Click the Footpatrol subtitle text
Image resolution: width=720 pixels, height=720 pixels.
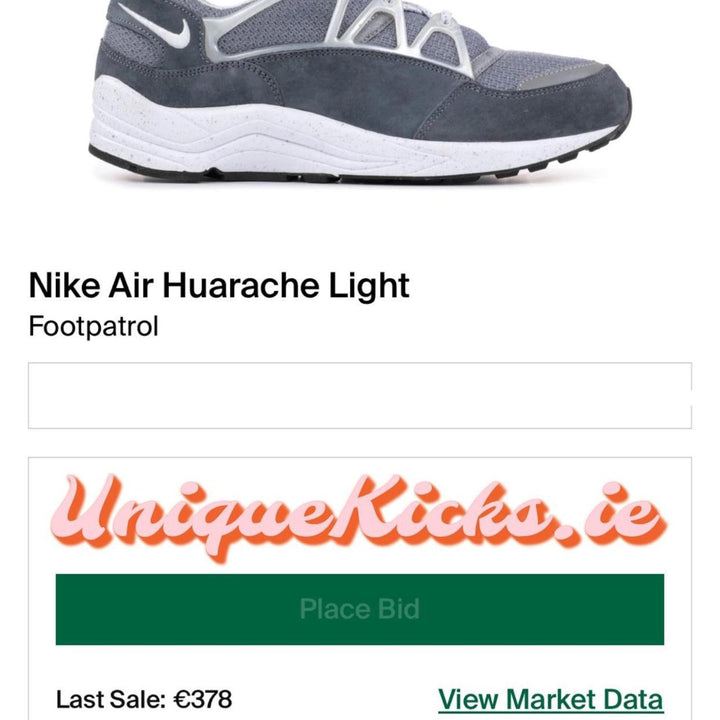(x=94, y=326)
